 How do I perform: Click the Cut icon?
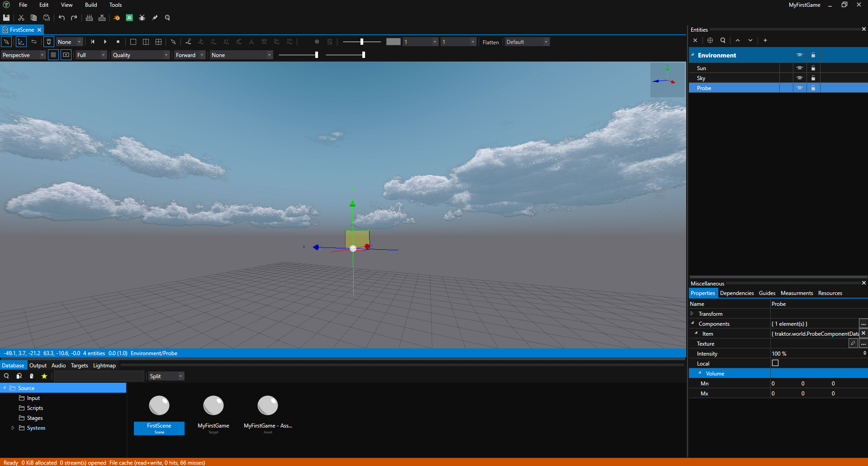click(x=21, y=18)
